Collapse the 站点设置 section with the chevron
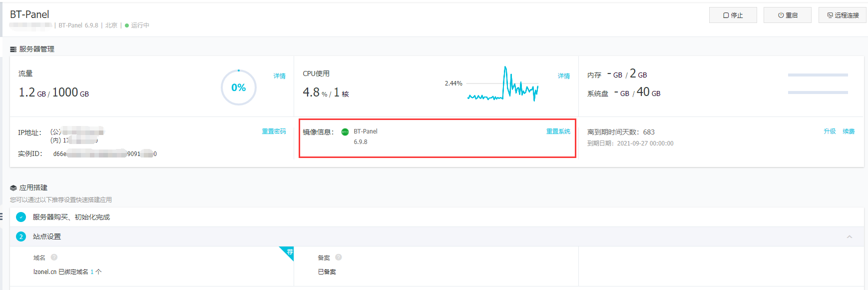This screenshot has width=868, height=290. [850, 236]
